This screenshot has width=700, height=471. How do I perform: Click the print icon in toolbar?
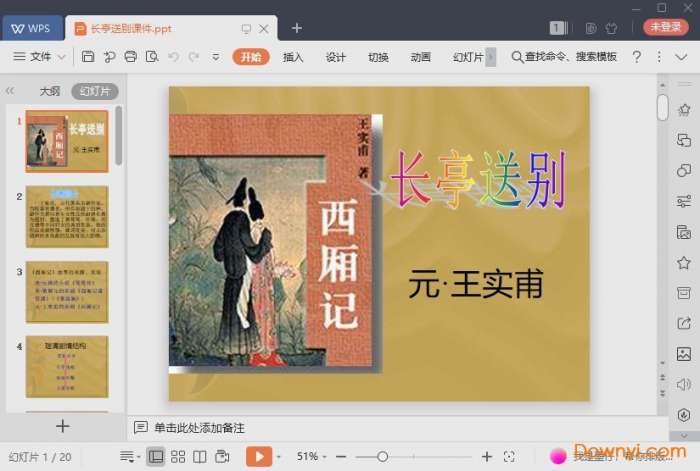click(x=131, y=57)
